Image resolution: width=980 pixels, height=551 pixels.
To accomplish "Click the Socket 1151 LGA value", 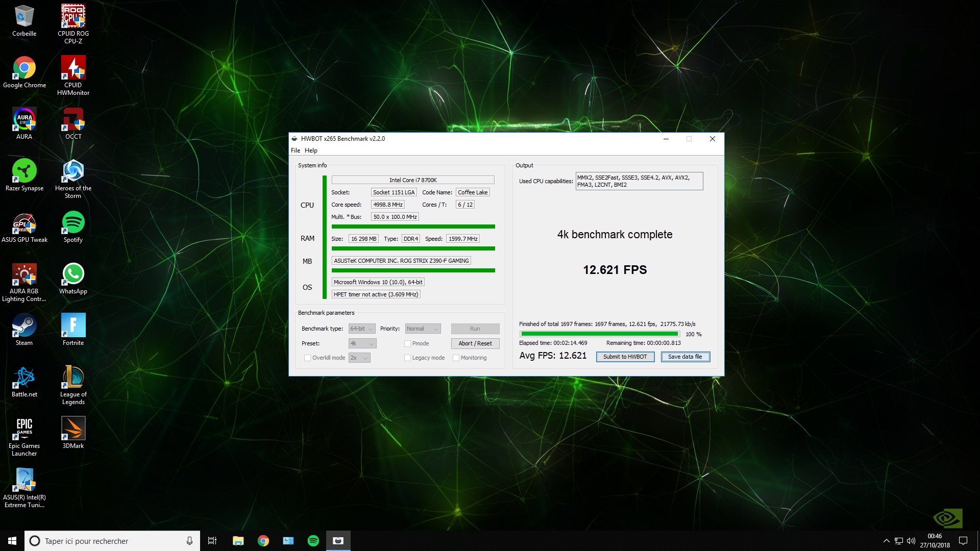I will tap(394, 192).
